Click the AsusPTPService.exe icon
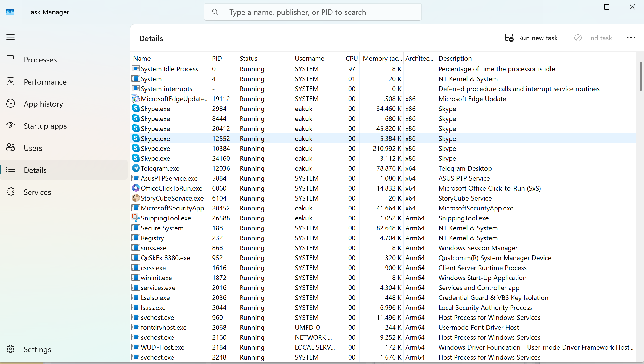This screenshot has height=364, width=644. point(136,178)
